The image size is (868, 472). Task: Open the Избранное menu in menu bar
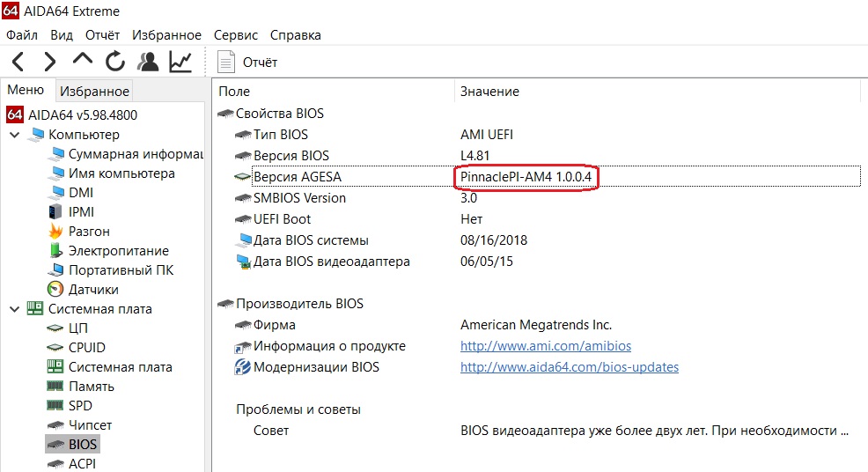(166, 35)
